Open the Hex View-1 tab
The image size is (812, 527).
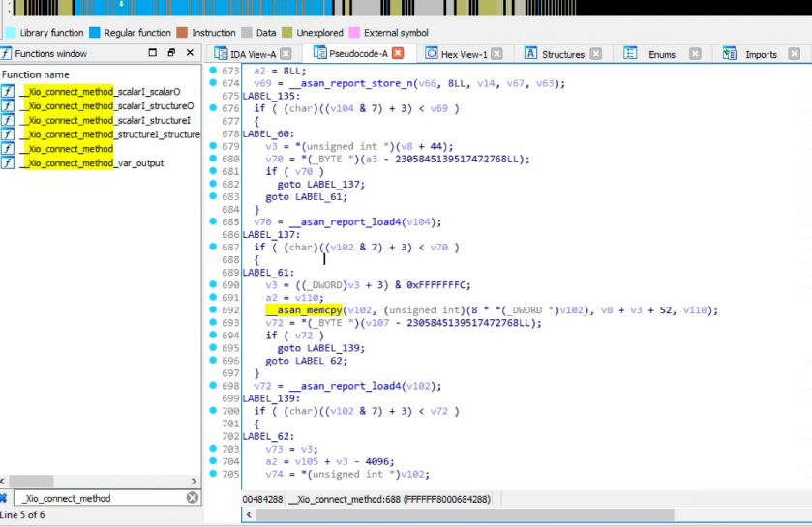click(464, 54)
